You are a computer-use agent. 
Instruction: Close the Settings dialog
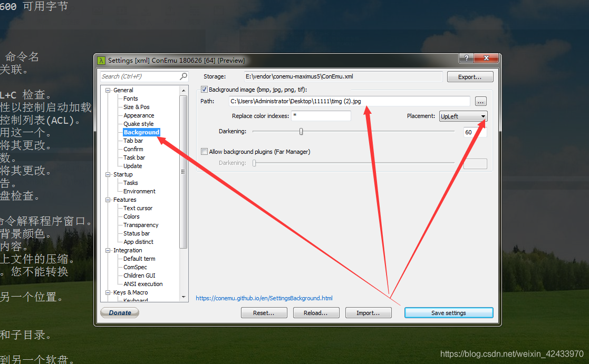[486, 58]
